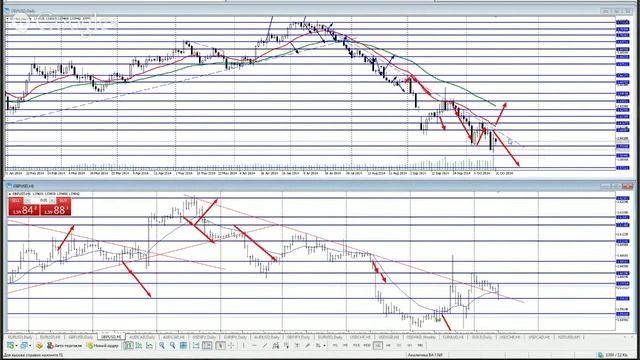The height and width of the screenshot is (360, 640).
Task: Click the trade volume input field
Action: coord(39,200)
